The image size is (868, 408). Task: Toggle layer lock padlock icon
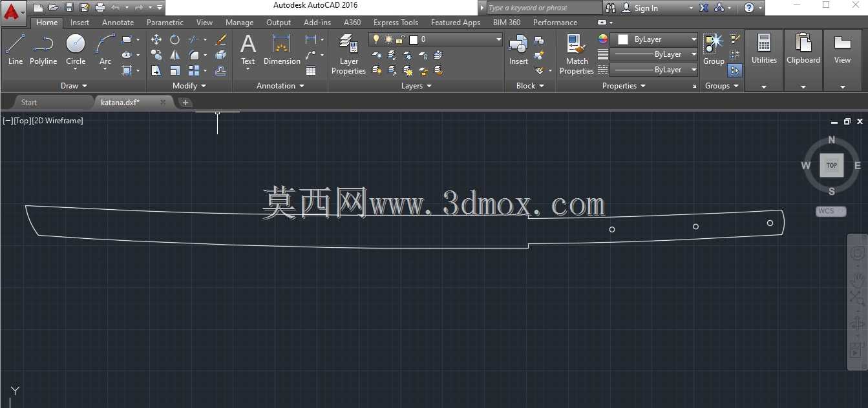click(401, 39)
